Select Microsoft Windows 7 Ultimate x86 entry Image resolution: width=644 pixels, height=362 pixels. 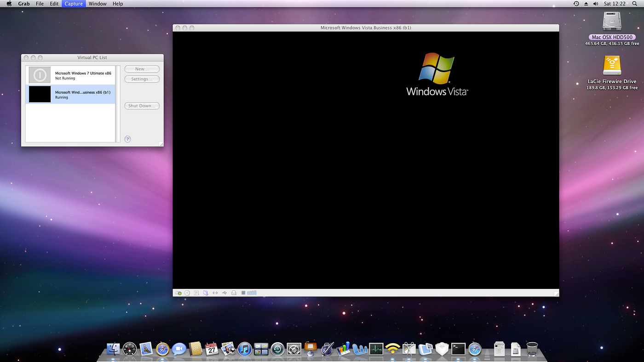click(x=70, y=75)
